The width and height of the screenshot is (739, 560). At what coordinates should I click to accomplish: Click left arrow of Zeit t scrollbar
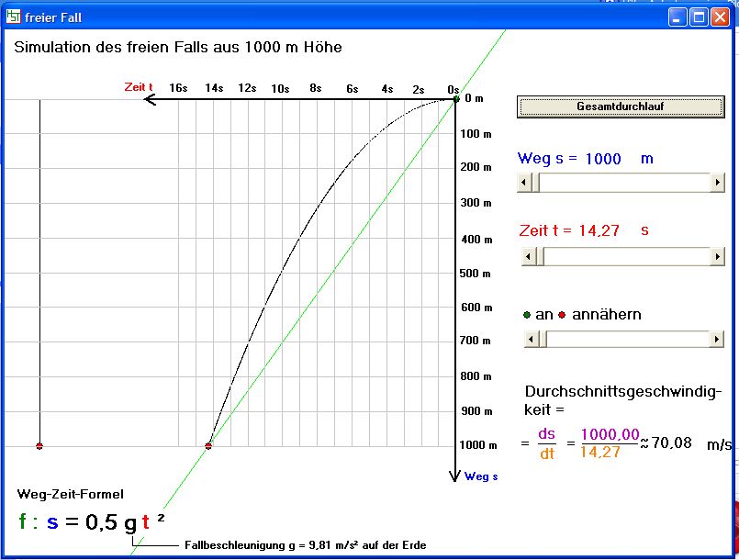[529, 257]
